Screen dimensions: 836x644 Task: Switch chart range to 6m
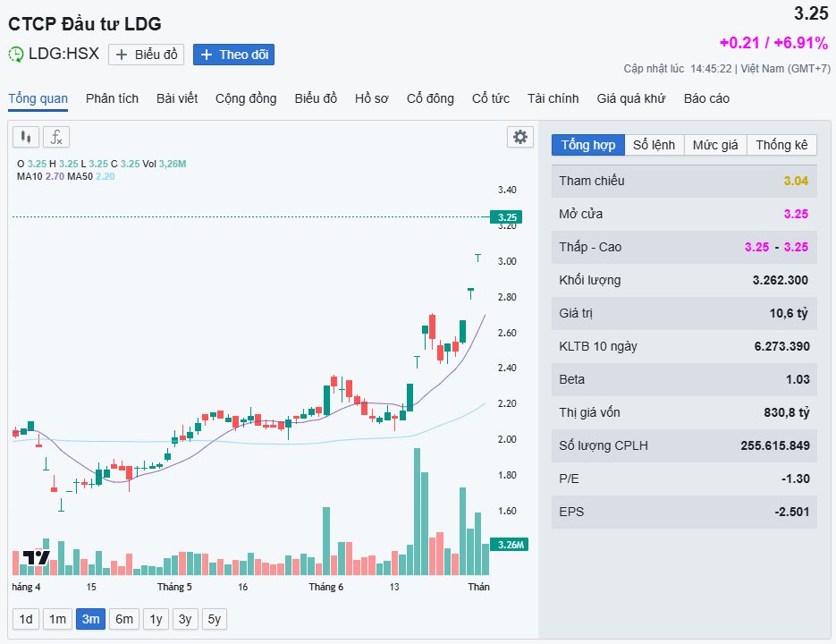pos(124,619)
